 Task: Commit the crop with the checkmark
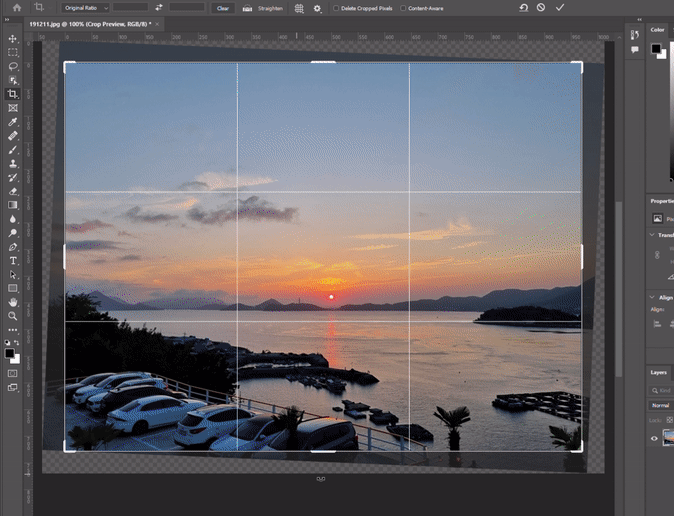point(560,7)
